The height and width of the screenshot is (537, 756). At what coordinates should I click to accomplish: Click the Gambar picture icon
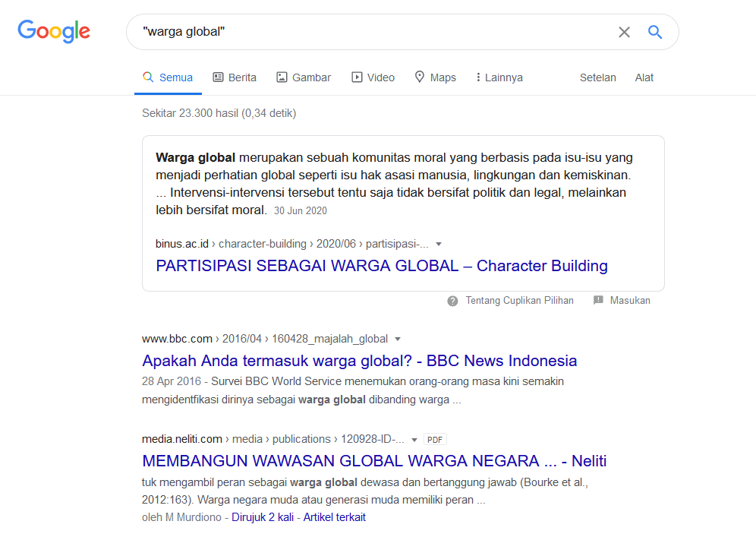pyautogui.click(x=282, y=77)
